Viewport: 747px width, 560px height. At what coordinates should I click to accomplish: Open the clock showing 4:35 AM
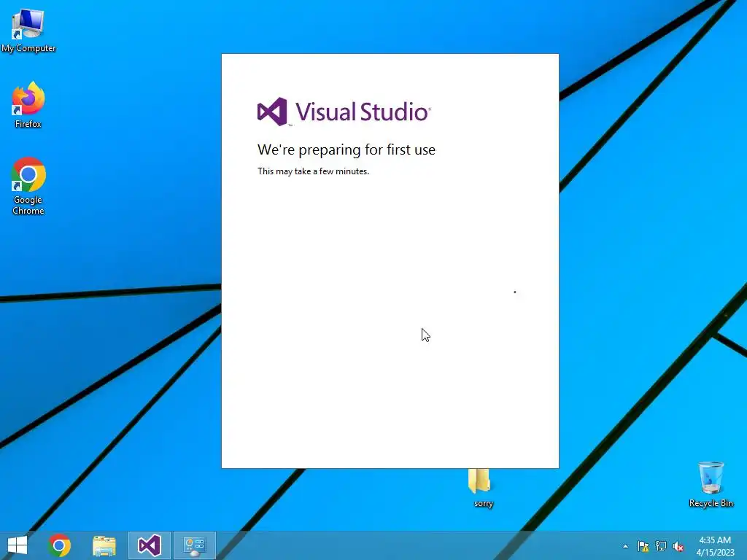pyautogui.click(x=715, y=546)
